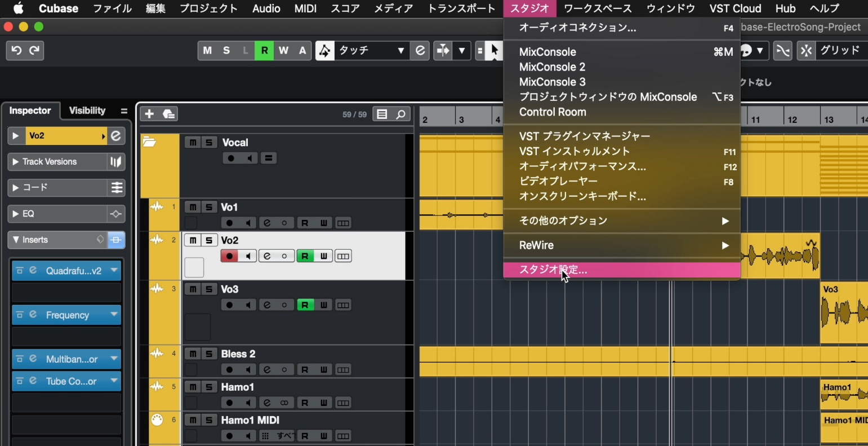Toggle global Mute M button in toolbar
The width and height of the screenshot is (868, 446).
[207, 51]
